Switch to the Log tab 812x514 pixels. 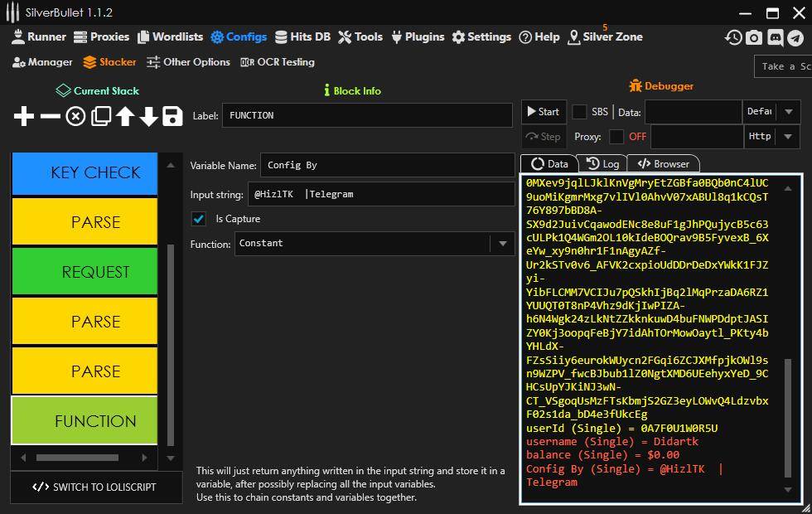[602, 164]
